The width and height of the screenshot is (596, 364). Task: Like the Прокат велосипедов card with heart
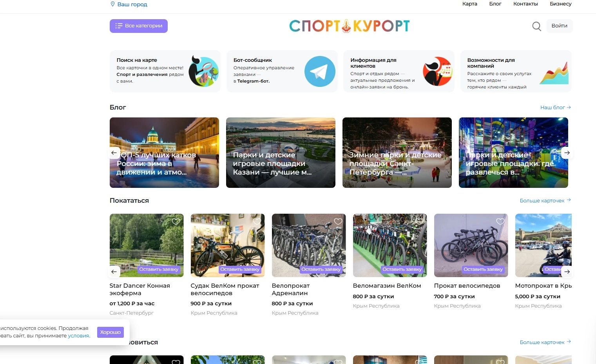[x=500, y=222]
